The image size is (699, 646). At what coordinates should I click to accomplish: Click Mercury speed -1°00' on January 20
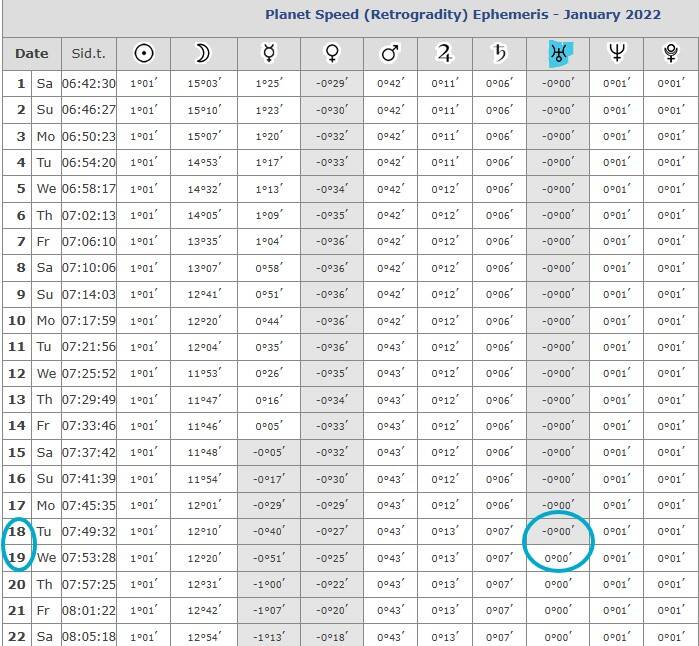(269, 584)
